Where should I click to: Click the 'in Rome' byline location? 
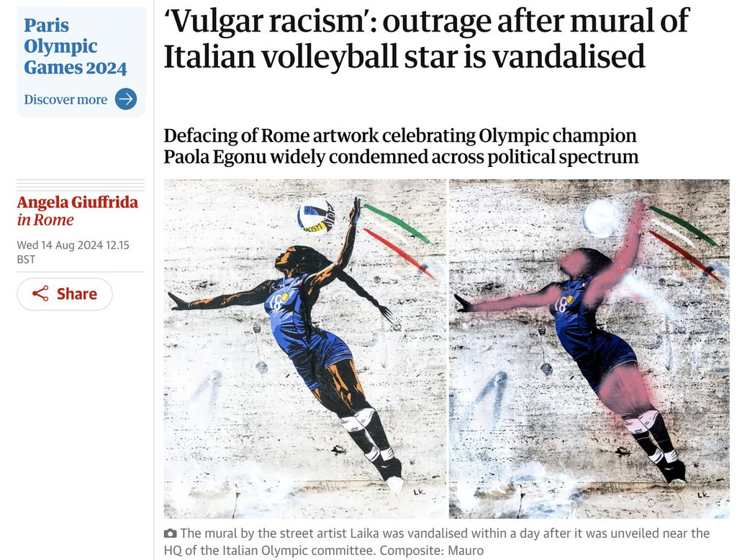(x=45, y=220)
